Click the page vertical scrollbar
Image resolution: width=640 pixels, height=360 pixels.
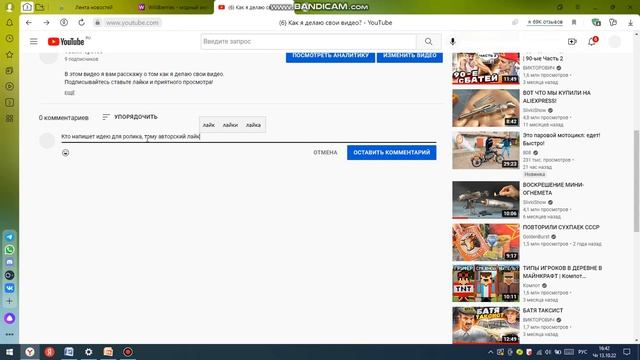[636, 181]
